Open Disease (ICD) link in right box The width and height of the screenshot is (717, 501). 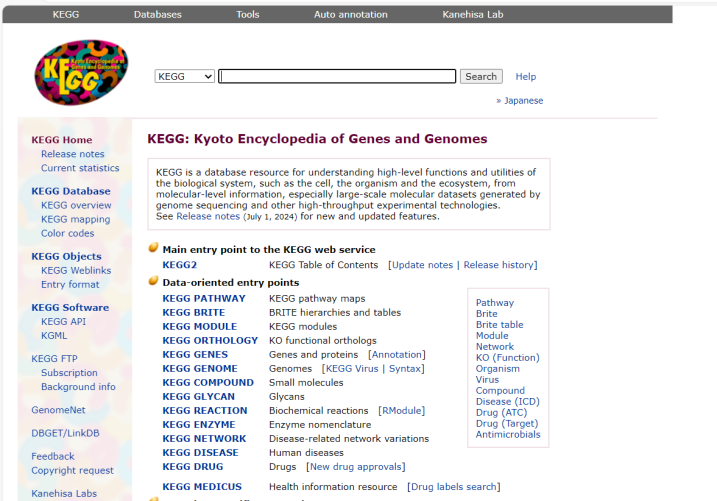click(x=508, y=401)
